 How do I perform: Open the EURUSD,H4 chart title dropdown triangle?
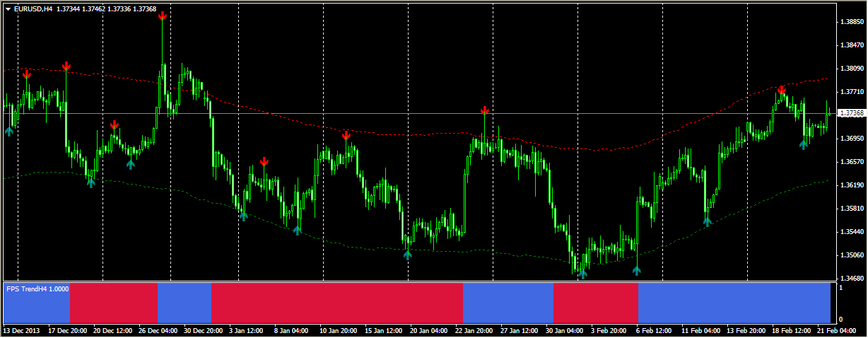[x=8, y=8]
